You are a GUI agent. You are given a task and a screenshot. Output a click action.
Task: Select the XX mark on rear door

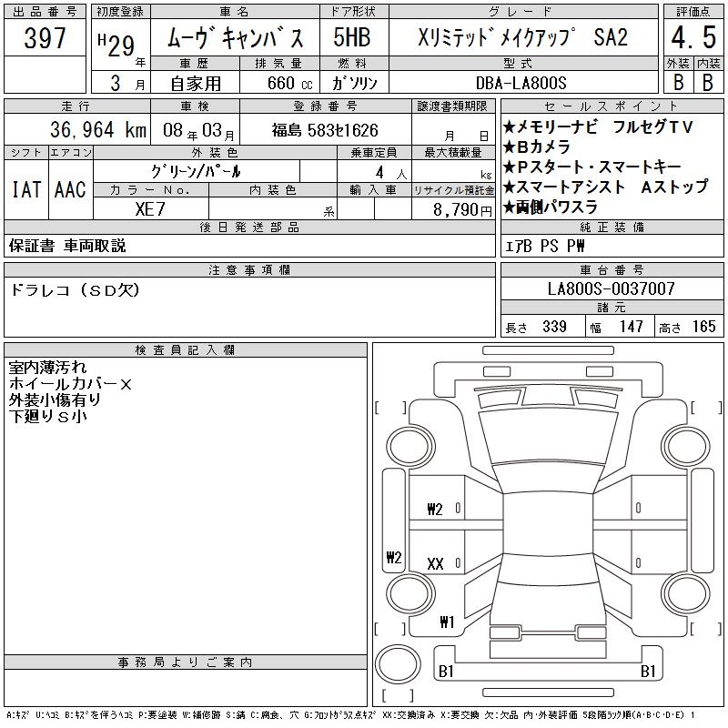click(x=435, y=563)
